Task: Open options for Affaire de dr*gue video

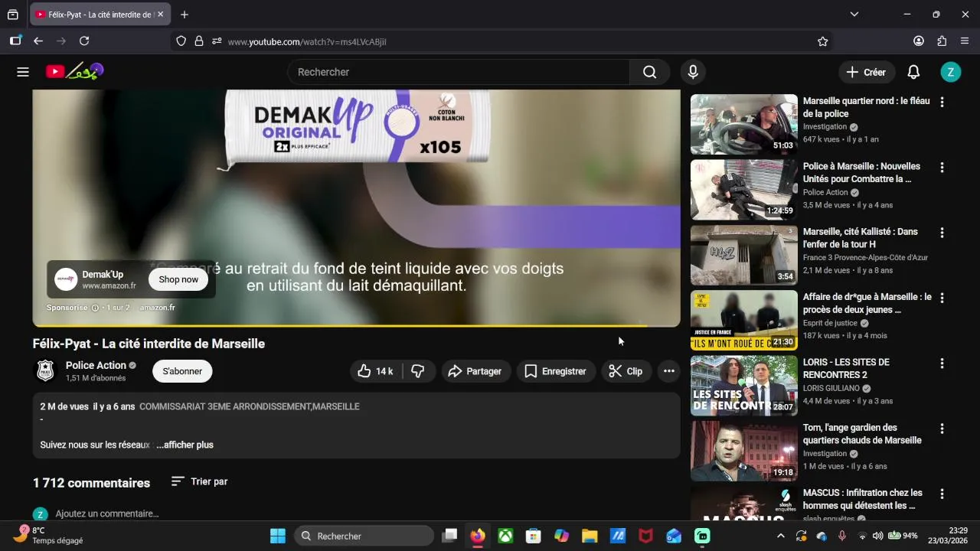Action: (942, 298)
